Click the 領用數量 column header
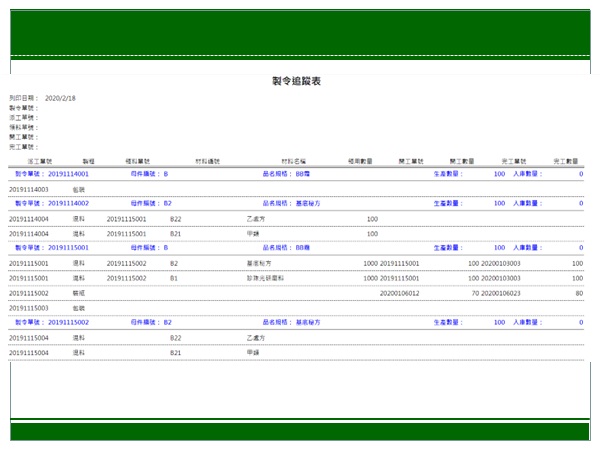Image resolution: width=606 pixels, height=456 pixels. [x=360, y=161]
